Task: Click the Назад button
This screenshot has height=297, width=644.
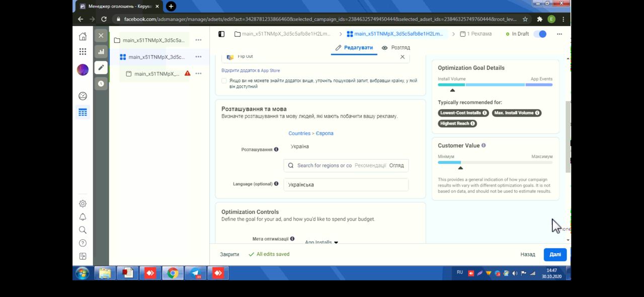Action: click(x=528, y=254)
